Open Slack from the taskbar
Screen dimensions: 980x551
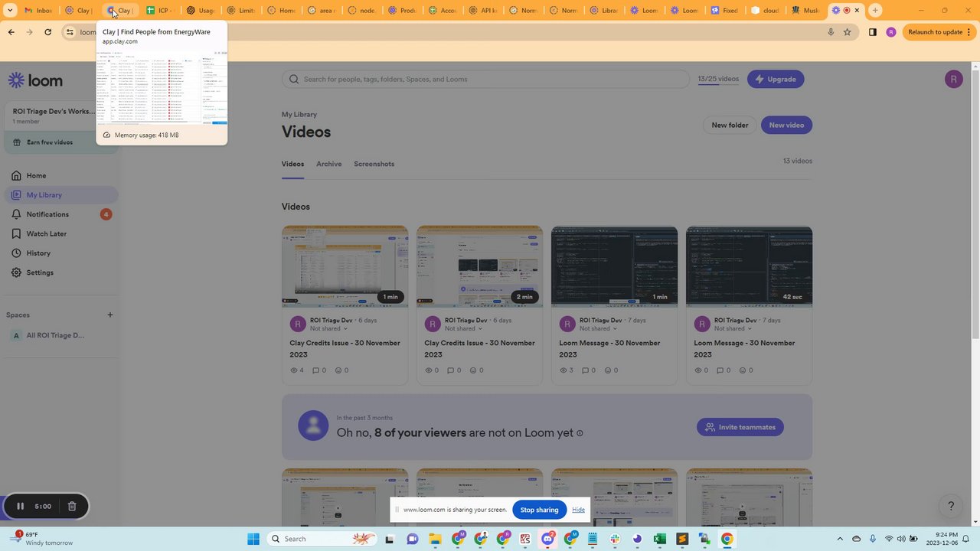(x=615, y=539)
